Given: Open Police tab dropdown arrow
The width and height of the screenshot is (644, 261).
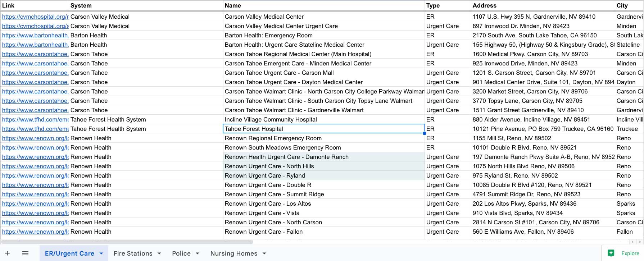Looking at the screenshot, I should 198,253.
